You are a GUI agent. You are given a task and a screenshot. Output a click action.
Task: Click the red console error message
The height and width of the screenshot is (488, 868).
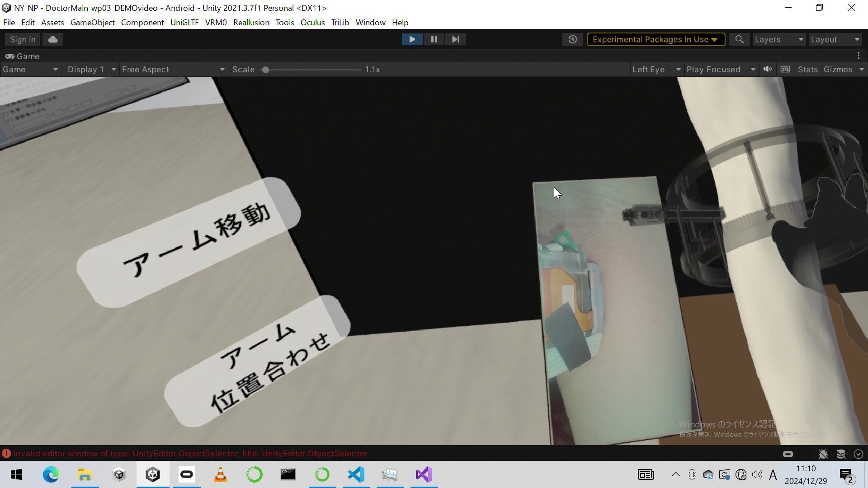(190, 453)
